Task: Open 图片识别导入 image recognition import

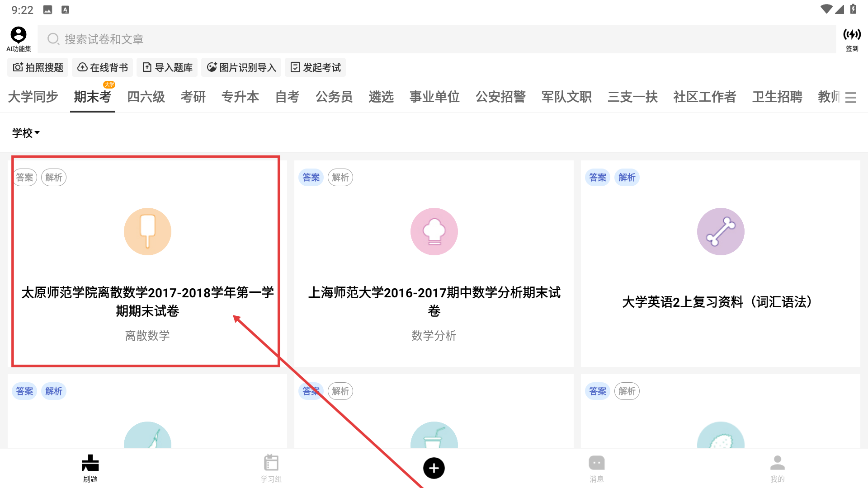Action: 241,67
